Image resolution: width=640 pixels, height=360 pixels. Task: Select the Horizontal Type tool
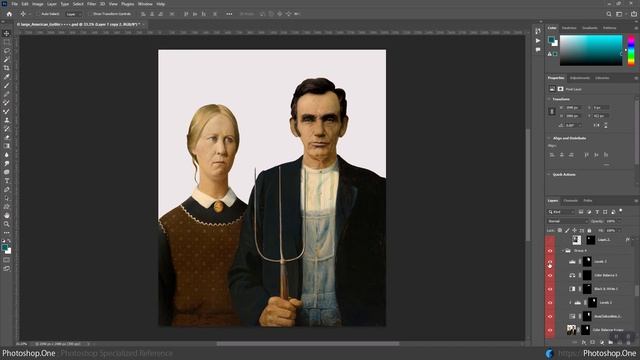coord(7,181)
